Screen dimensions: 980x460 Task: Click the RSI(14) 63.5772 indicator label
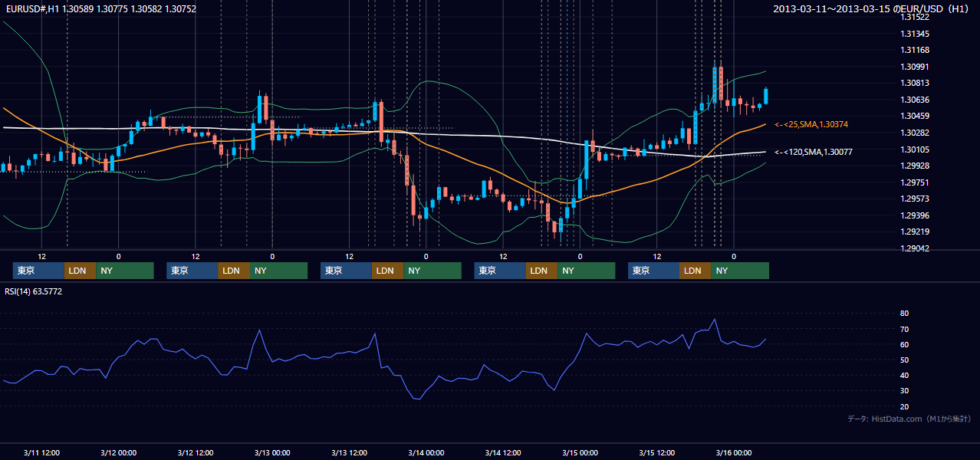click(x=34, y=291)
